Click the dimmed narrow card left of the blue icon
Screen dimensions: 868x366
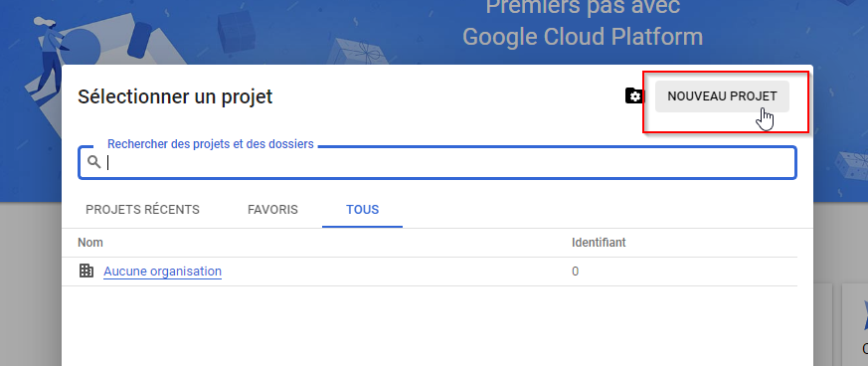tap(825, 324)
